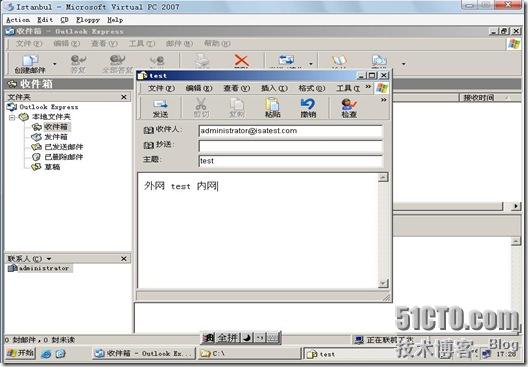
Task: Switch to the C:\ taskbar button
Action: tap(249, 354)
